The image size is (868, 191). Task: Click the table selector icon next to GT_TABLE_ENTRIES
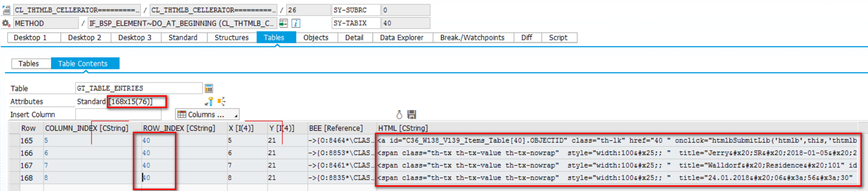click(x=208, y=88)
